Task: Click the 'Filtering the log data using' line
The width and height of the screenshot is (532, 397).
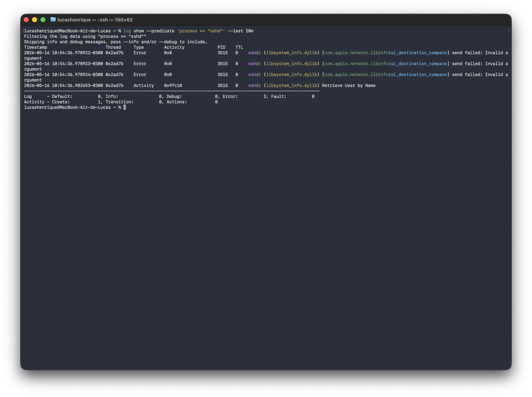Action: [85, 36]
